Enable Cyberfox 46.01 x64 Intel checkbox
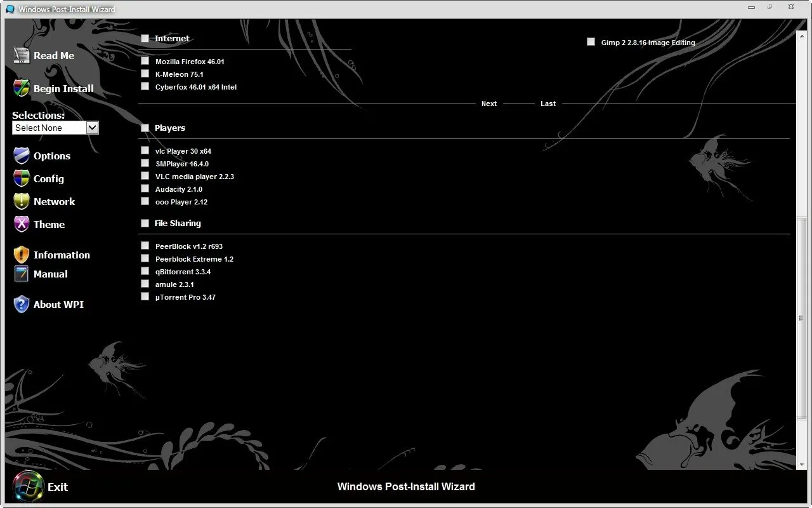The width and height of the screenshot is (812, 508). coord(145,87)
